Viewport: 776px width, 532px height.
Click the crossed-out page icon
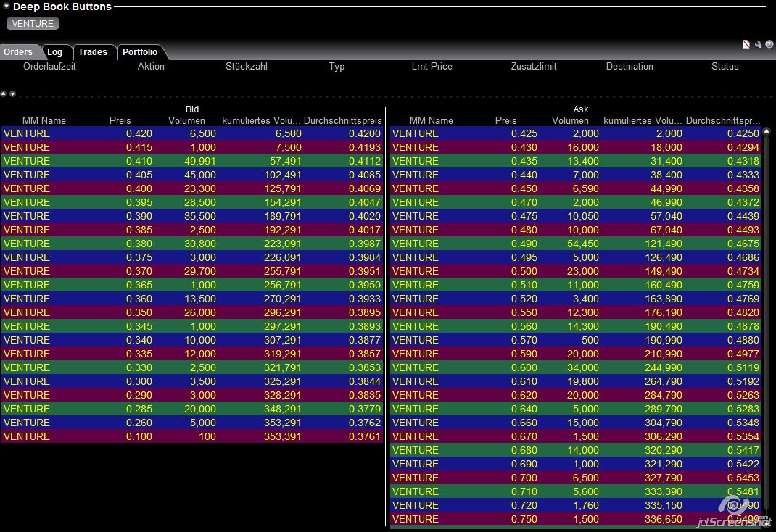(746, 44)
